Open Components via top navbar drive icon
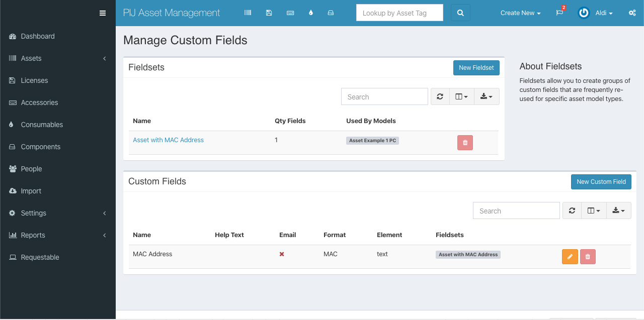This screenshot has height=320, width=644. 331,13
